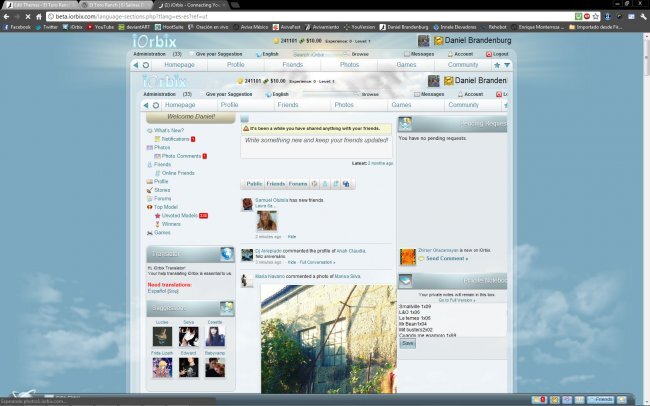Click the 'Español' need translations link
The image size is (650, 406).
point(163,291)
